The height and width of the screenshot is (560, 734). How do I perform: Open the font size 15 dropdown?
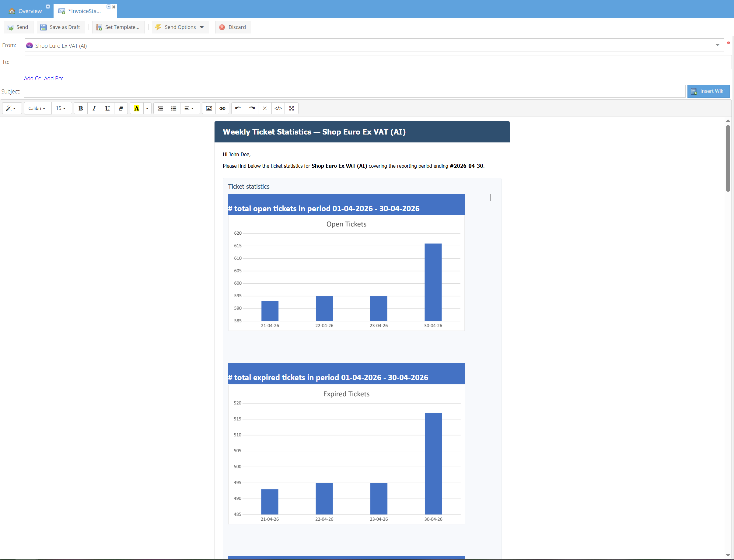[61, 108]
